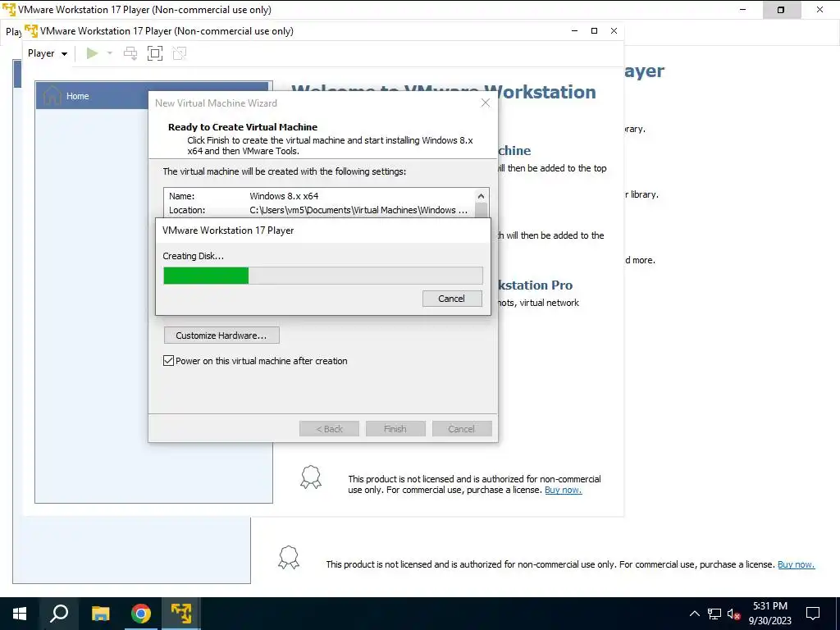Screen dimensions: 840x630
Task: Click Ready to Create Virtual Machine heading
Action: [243, 127]
